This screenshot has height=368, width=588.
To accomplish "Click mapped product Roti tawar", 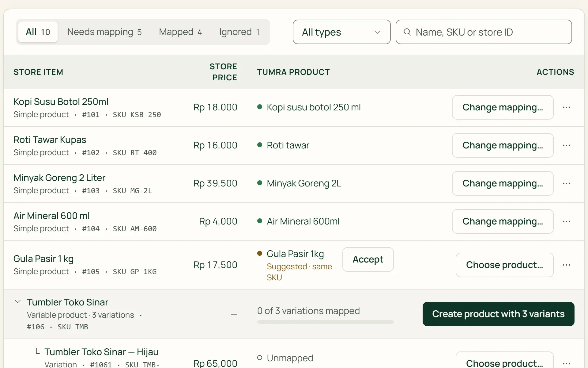I will 288,145.
